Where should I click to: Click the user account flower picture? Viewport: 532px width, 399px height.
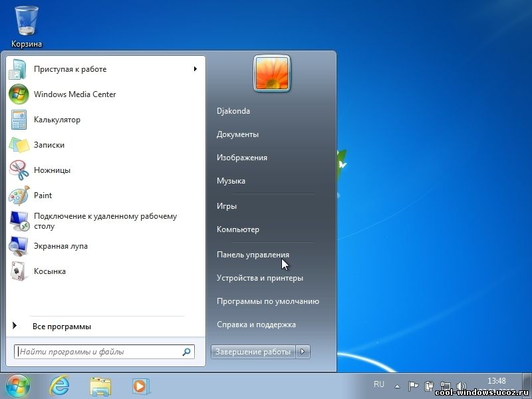272,73
